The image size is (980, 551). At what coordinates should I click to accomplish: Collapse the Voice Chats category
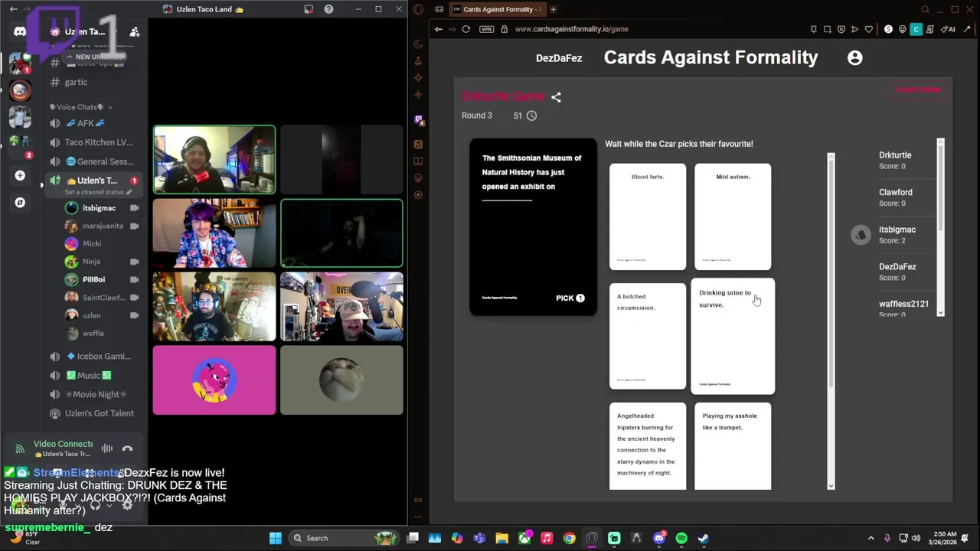81,107
